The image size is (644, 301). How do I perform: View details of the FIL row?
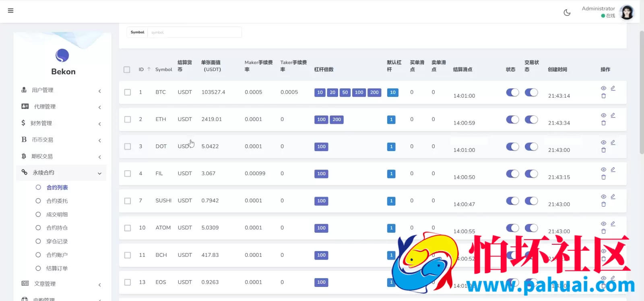point(603,170)
